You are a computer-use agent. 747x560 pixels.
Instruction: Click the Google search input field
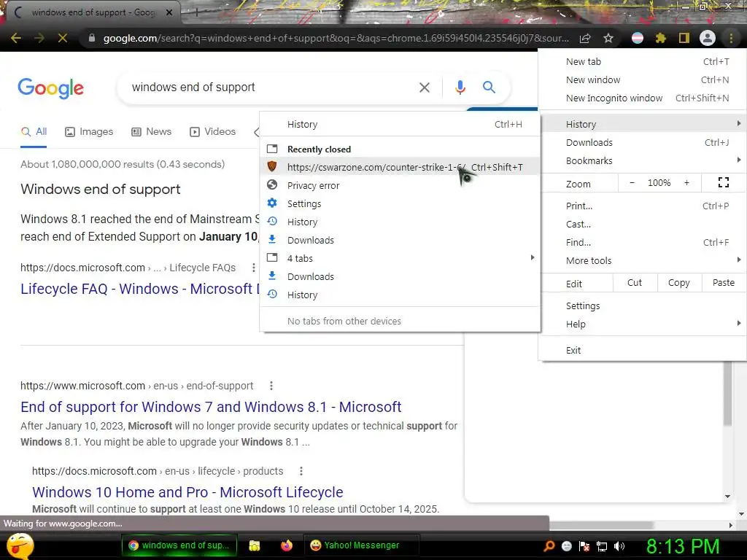(x=271, y=87)
